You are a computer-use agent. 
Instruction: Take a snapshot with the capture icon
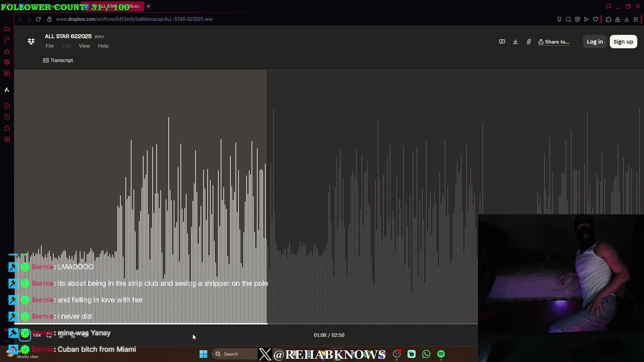[568, 19]
